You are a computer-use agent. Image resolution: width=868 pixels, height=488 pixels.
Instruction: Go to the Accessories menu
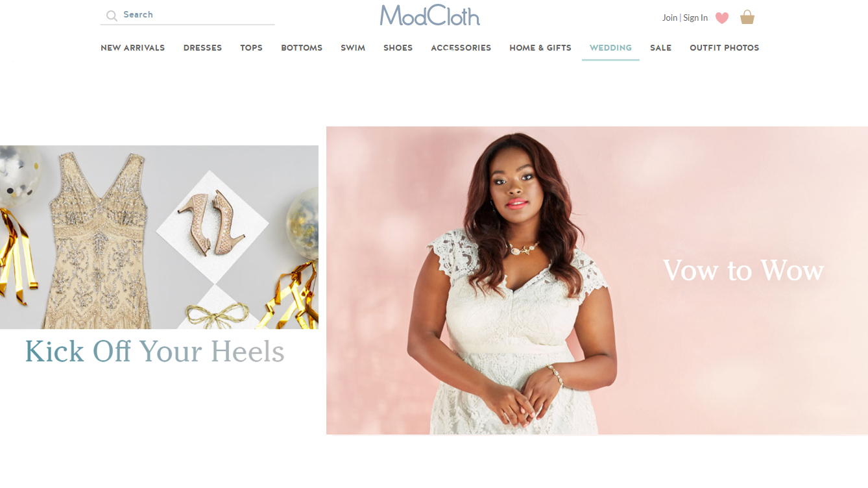[461, 48]
